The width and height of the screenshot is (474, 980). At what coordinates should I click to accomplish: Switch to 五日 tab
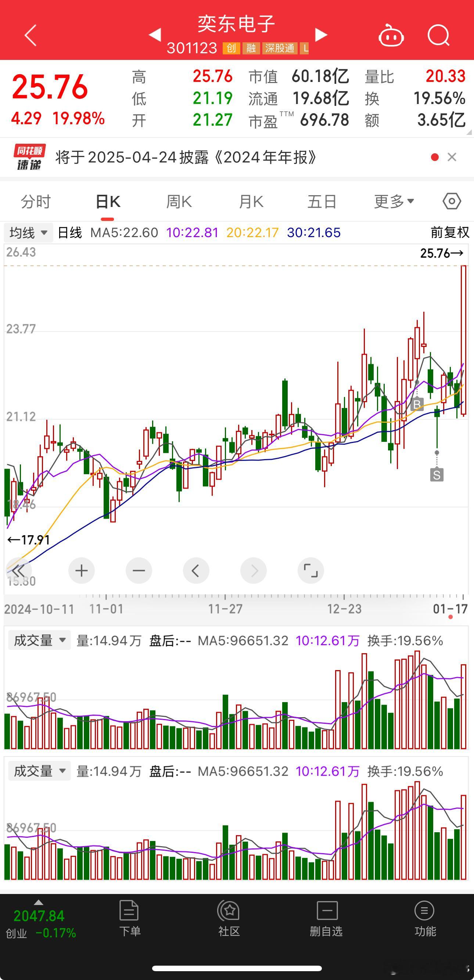click(322, 201)
